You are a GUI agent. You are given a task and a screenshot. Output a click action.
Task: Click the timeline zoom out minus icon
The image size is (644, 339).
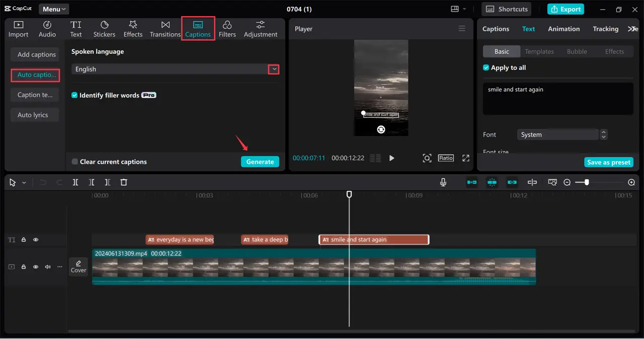[x=567, y=182]
